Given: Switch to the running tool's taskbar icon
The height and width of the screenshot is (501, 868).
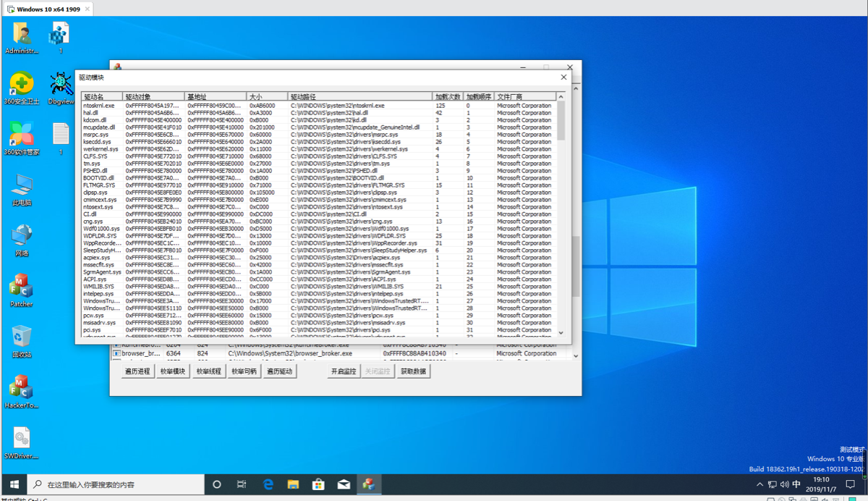Looking at the screenshot, I should [369, 484].
